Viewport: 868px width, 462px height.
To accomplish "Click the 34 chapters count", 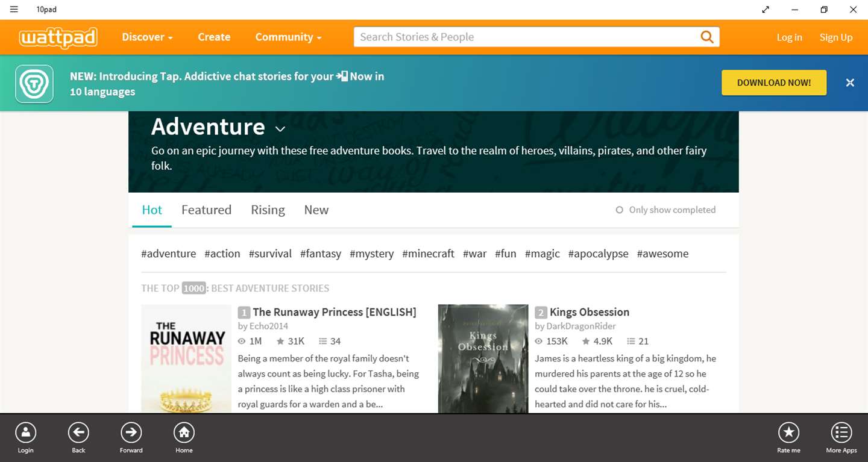I will (x=330, y=341).
